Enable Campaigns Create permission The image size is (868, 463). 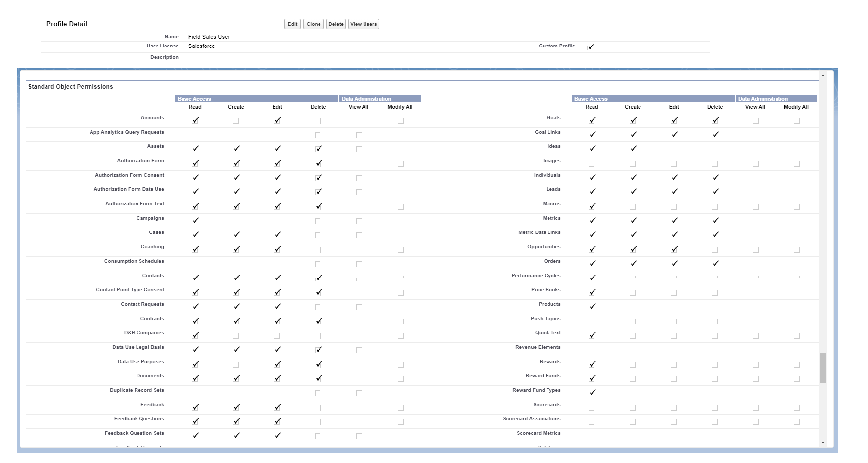(236, 221)
